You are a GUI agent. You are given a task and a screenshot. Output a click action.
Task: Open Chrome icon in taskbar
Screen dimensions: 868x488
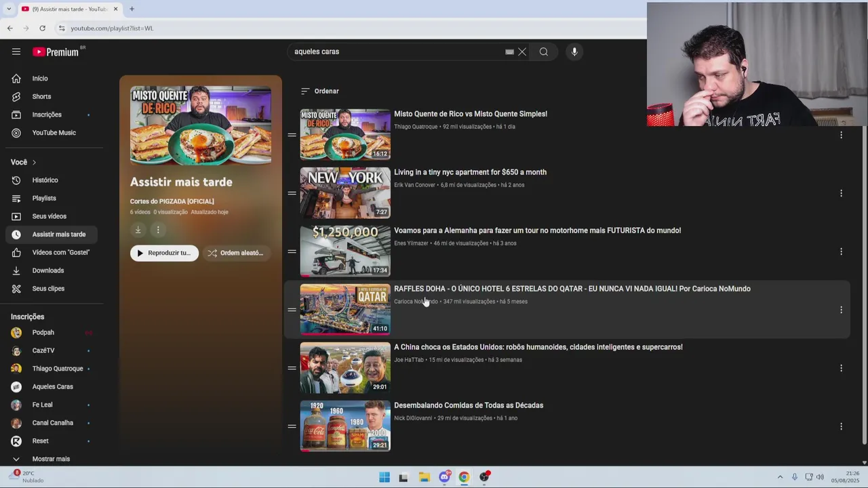click(464, 477)
